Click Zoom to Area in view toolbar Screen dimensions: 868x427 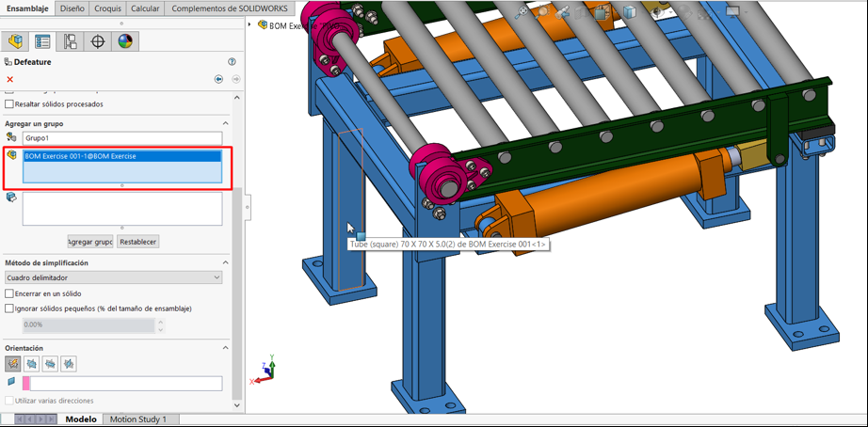point(543,13)
